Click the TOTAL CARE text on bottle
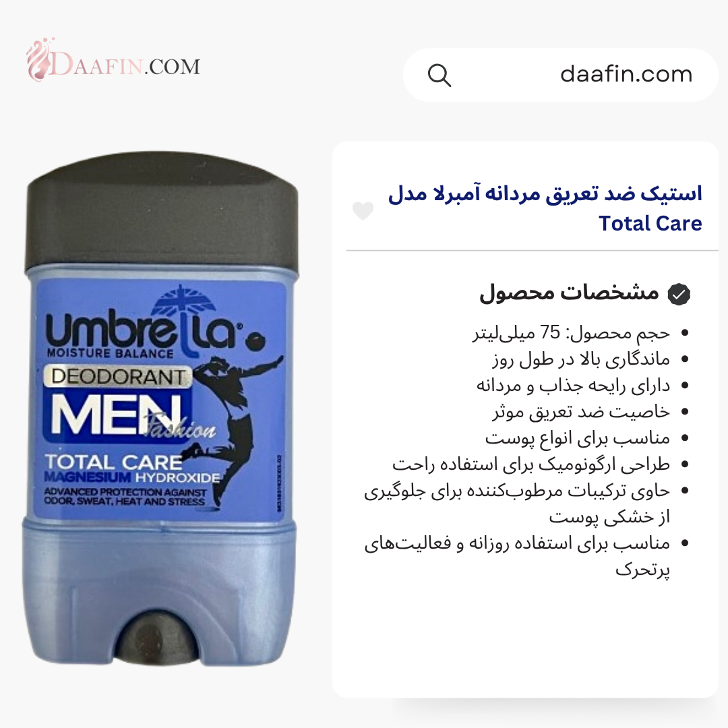728x728 pixels. (x=113, y=462)
